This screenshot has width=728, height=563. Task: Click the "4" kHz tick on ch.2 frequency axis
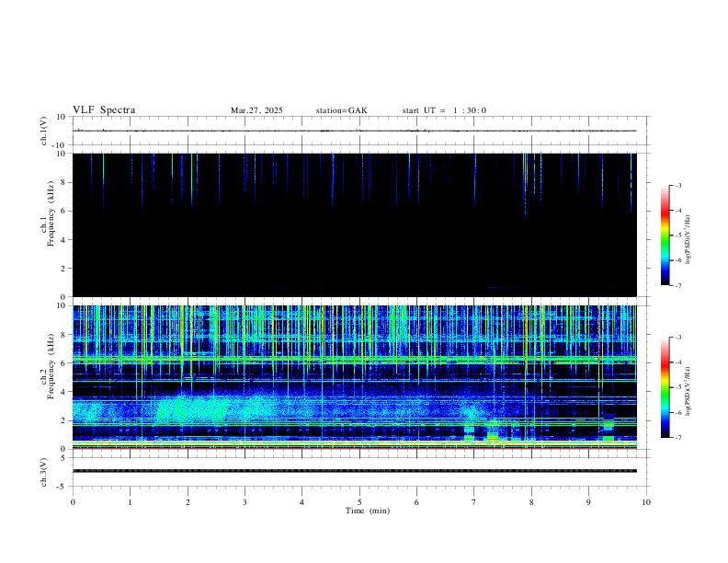(x=63, y=392)
